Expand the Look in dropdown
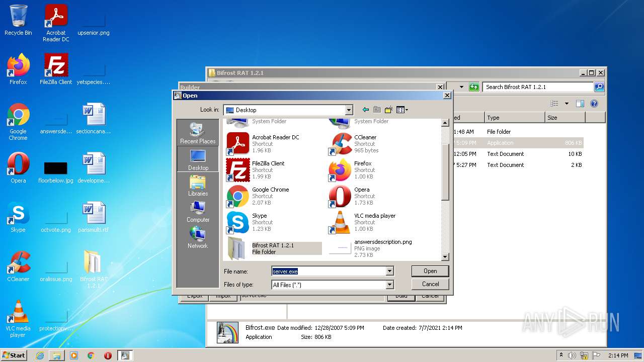The image size is (644, 362). [x=349, y=110]
